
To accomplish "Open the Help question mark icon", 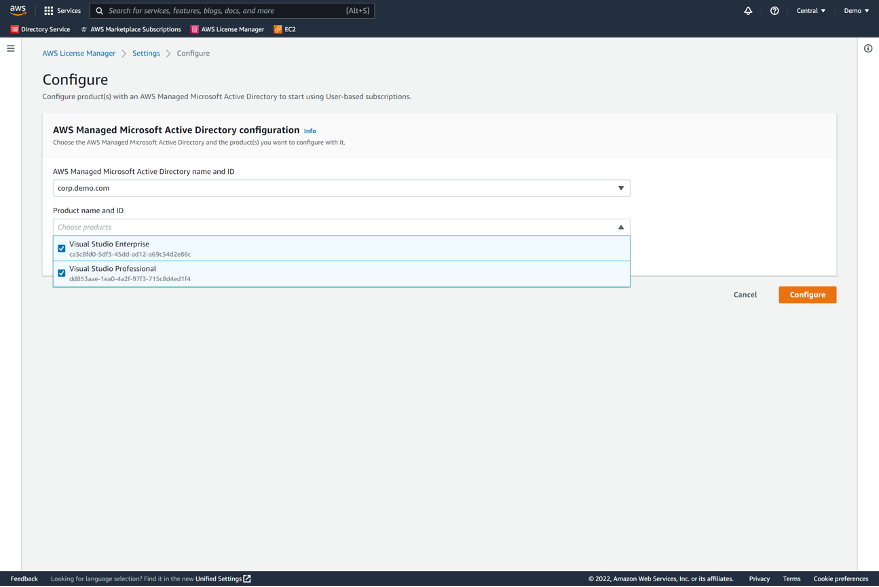I will 775,11.
